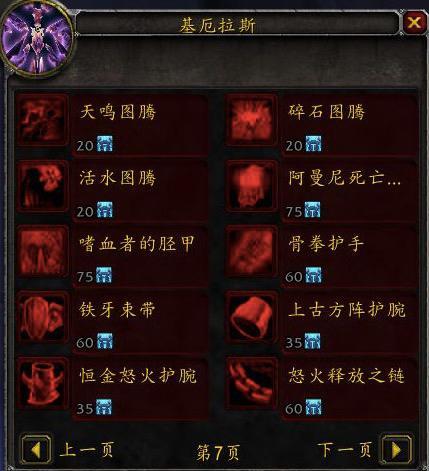
Task: Click the 上古方阵护腕 bracers icon
Action: coord(251,317)
